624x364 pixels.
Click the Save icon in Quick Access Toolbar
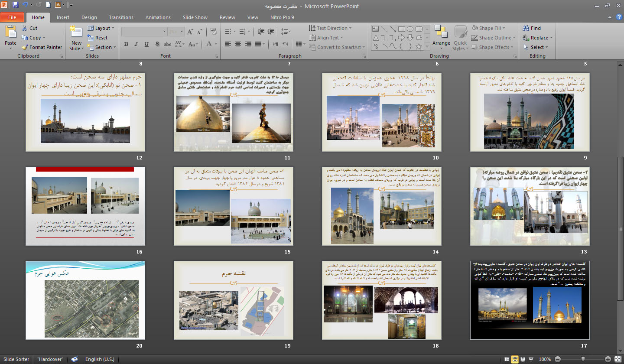click(16, 5)
